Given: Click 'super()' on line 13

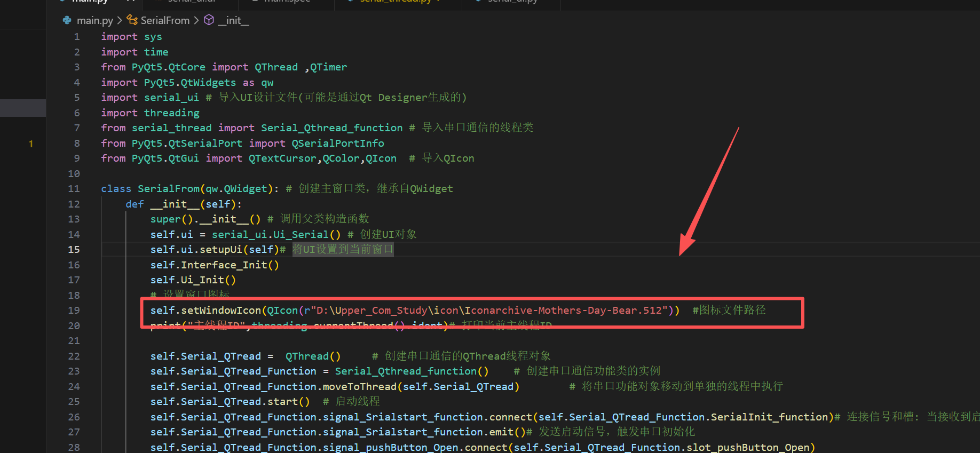Looking at the screenshot, I should 171,219.
